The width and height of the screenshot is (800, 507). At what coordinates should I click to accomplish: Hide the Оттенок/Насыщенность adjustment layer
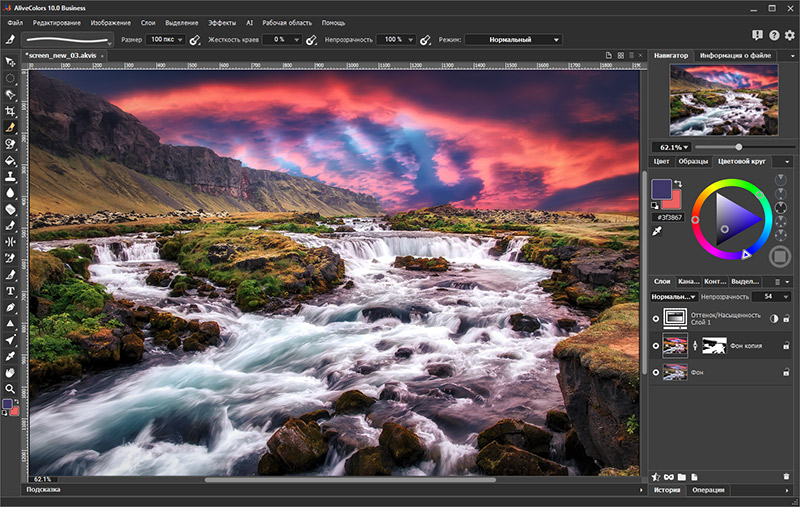pos(657,318)
